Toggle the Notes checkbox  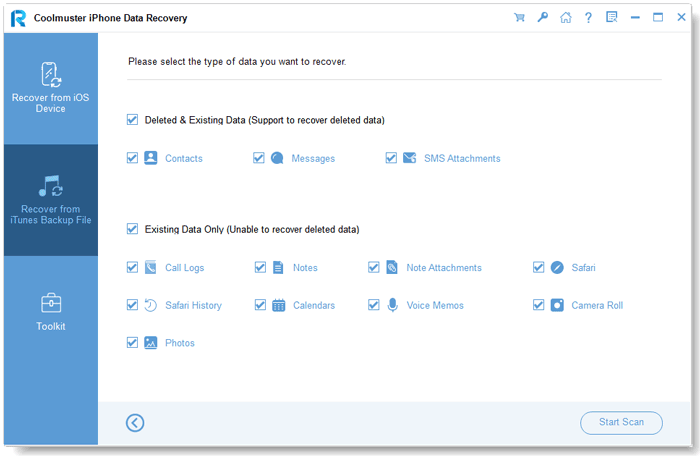[x=260, y=268]
